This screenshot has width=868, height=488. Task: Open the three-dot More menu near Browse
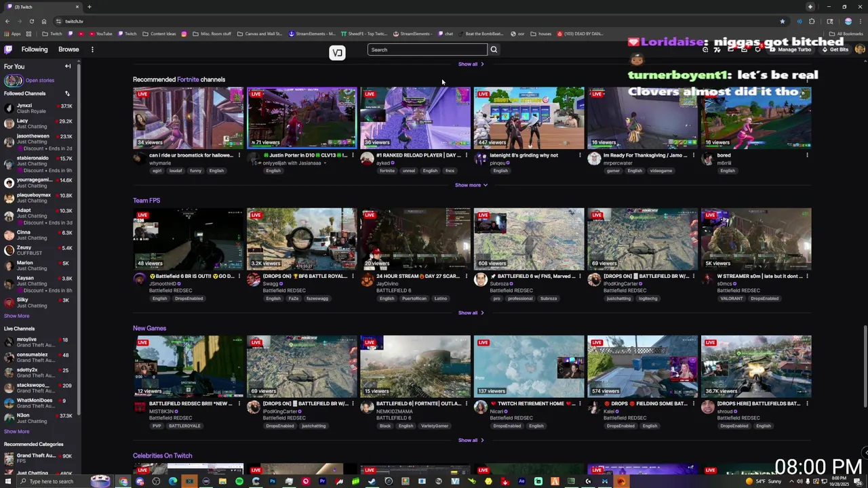tap(92, 49)
